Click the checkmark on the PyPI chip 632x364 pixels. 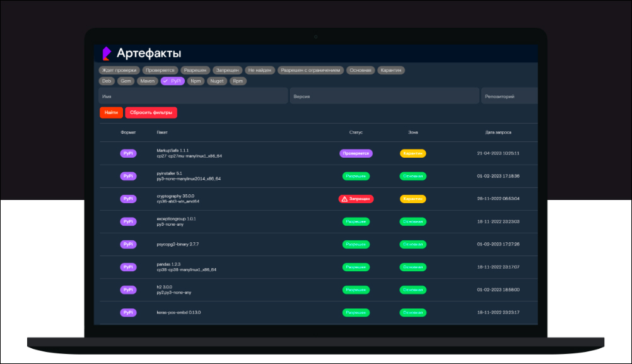pyautogui.click(x=165, y=81)
